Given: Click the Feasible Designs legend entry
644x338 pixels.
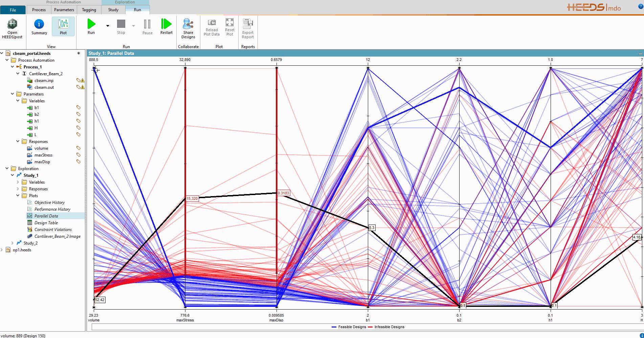Looking at the screenshot, I should [349, 327].
